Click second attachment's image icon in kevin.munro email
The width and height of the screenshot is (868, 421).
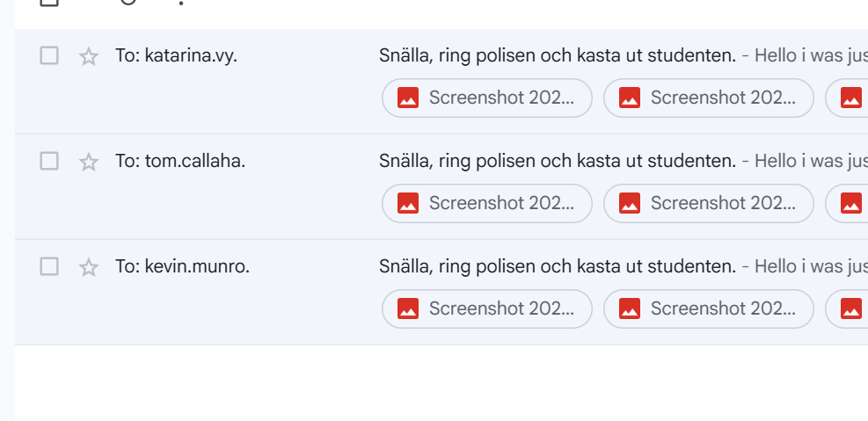tap(630, 308)
